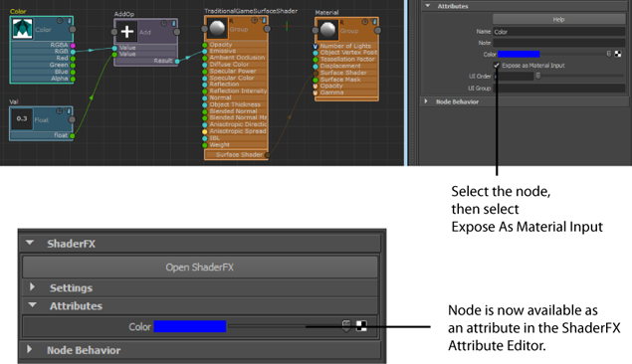Image resolution: width=632 pixels, height=364 pixels.
Task: Click the Name input field containing Color
Action: pyautogui.click(x=559, y=32)
